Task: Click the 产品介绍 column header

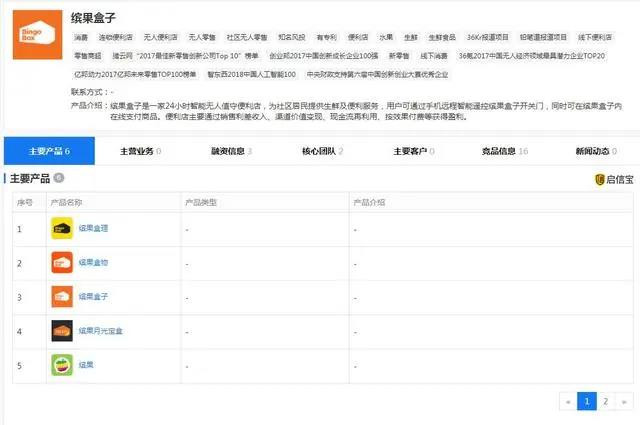Action: (369, 202)
